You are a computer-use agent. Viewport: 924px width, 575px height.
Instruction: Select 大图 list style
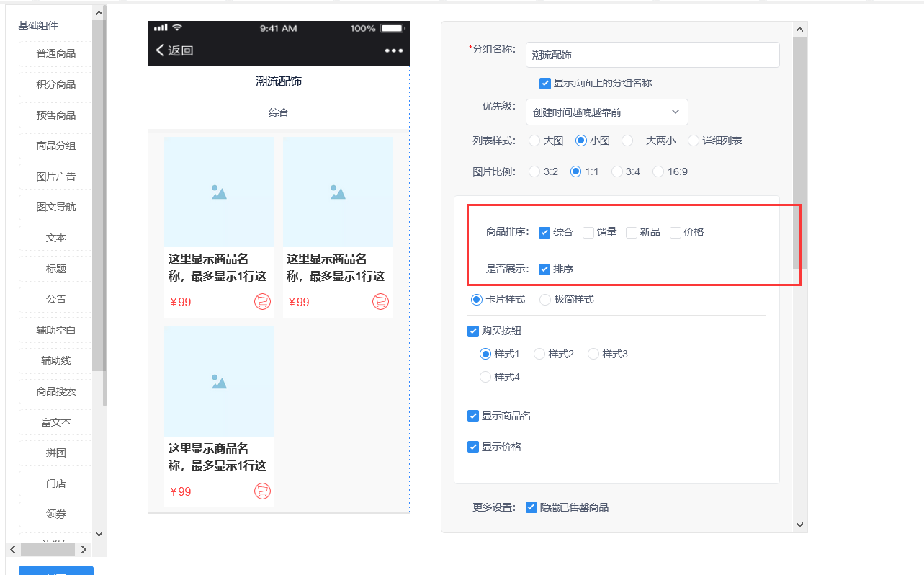click(x=534, y=141)
